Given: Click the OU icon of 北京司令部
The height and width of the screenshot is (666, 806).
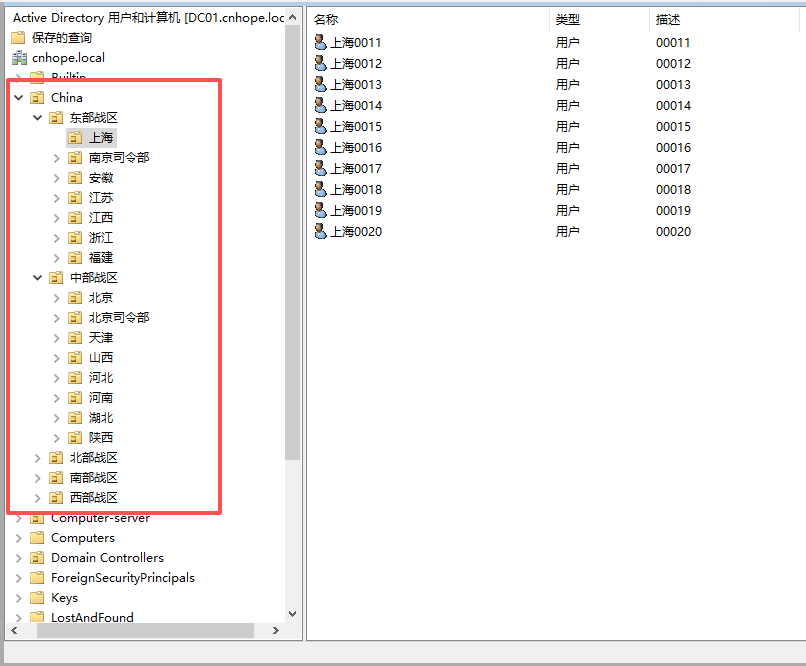Looking at the screenshot, I should 75,318.
